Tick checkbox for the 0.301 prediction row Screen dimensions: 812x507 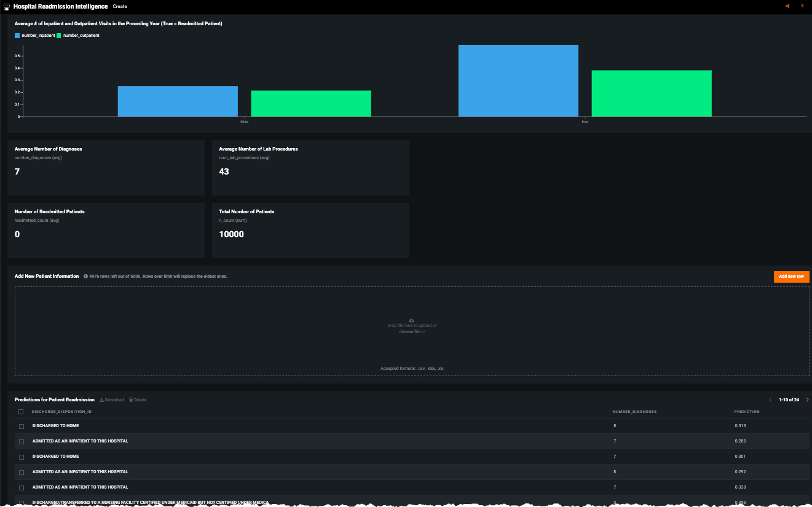[22, 457]
